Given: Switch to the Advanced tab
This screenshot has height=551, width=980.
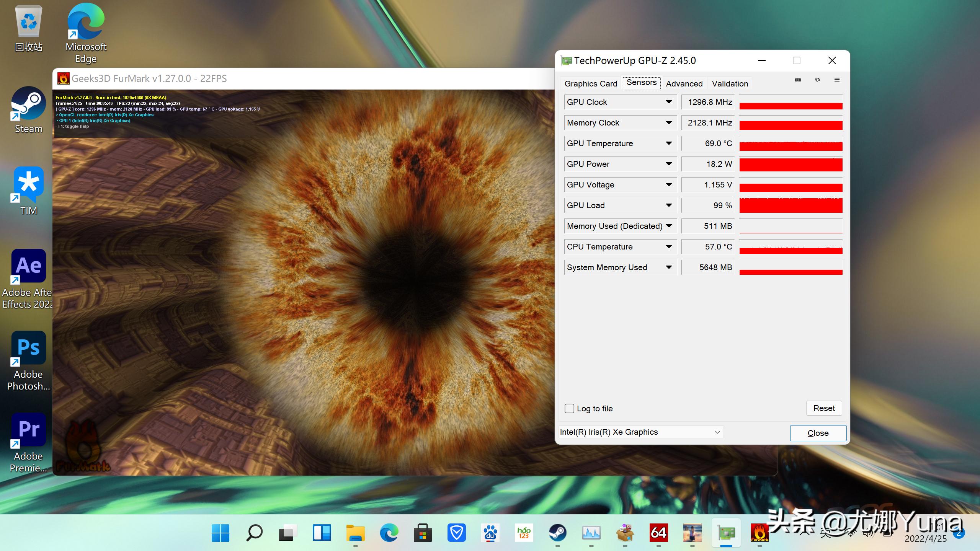Looking at the screenshot, I should click(x=684, y=83).
